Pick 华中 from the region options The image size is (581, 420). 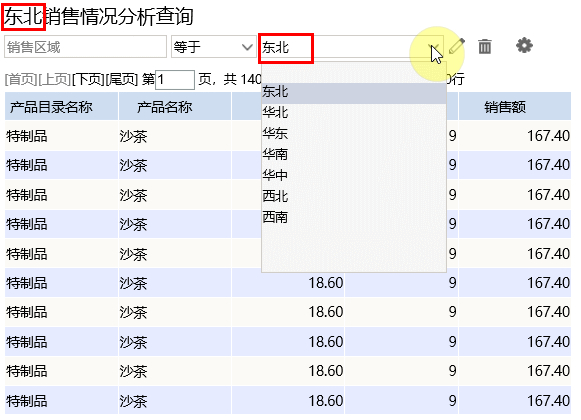coord(354,175)
